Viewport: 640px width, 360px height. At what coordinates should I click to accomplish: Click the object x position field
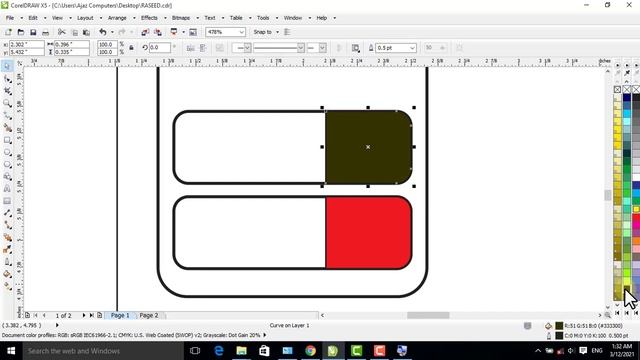click(x=26, y=44)
